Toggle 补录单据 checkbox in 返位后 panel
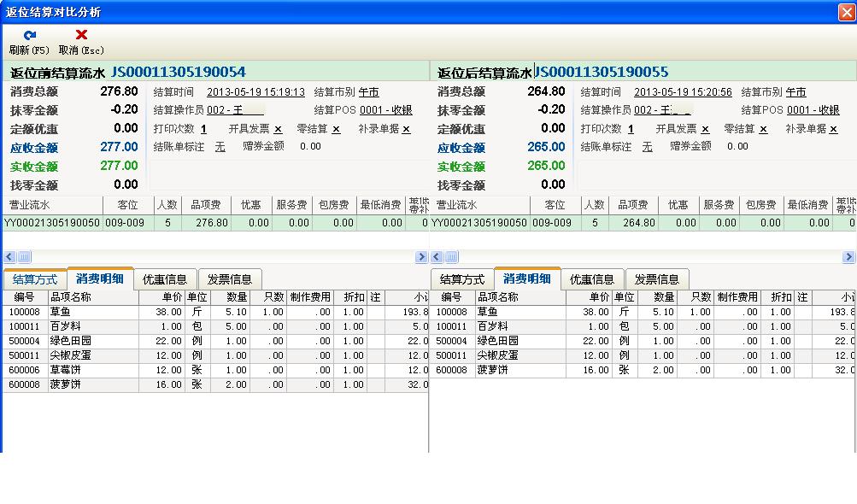Image resolution: width=857 pixels, height=504 pixels. (833, 129)
